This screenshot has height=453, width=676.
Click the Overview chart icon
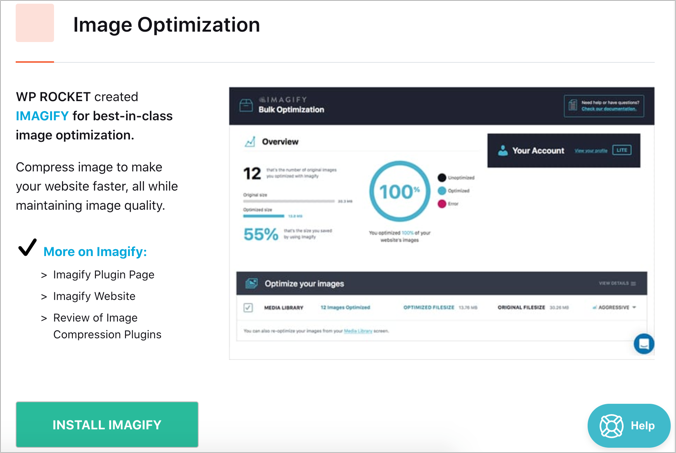pos(249,142)
